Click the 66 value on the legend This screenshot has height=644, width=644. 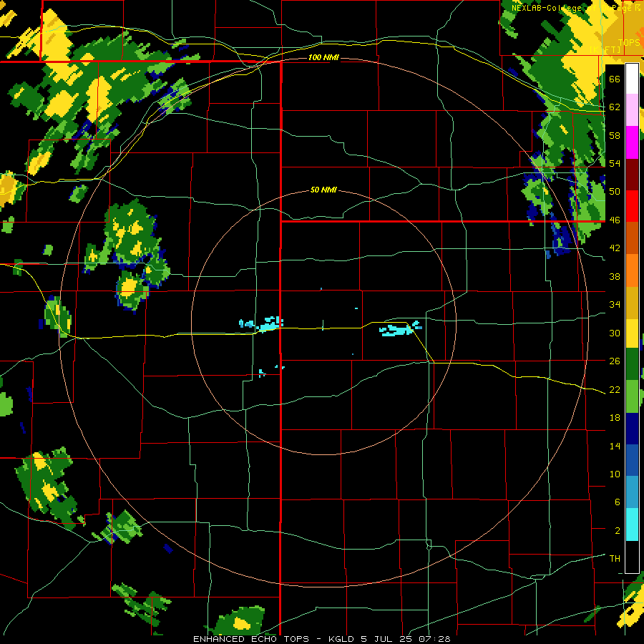[x=615, y=79]
